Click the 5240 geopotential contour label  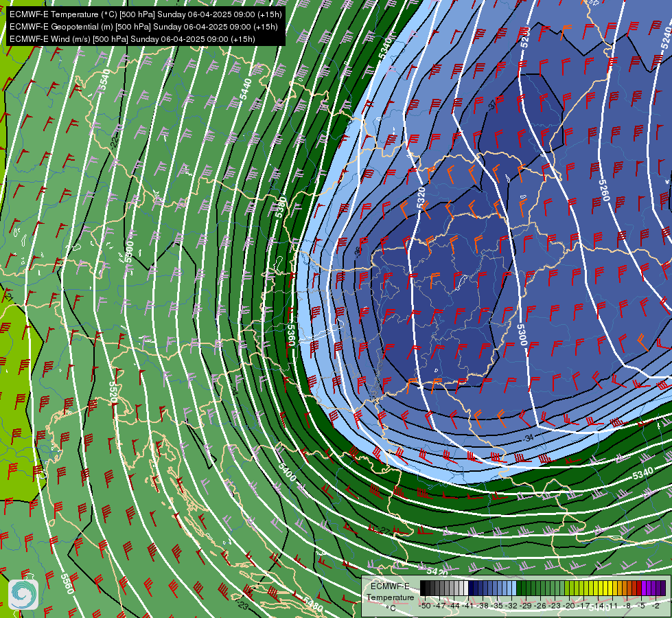666,38
